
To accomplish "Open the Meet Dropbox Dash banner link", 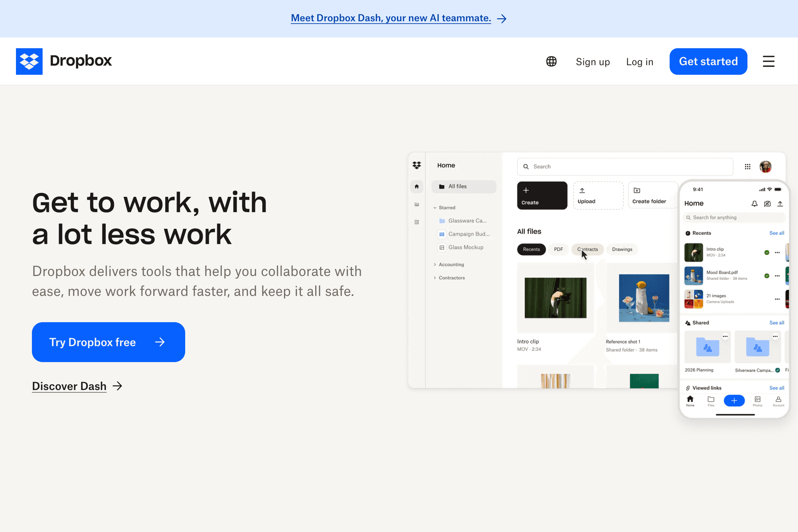I will (391, 18).
